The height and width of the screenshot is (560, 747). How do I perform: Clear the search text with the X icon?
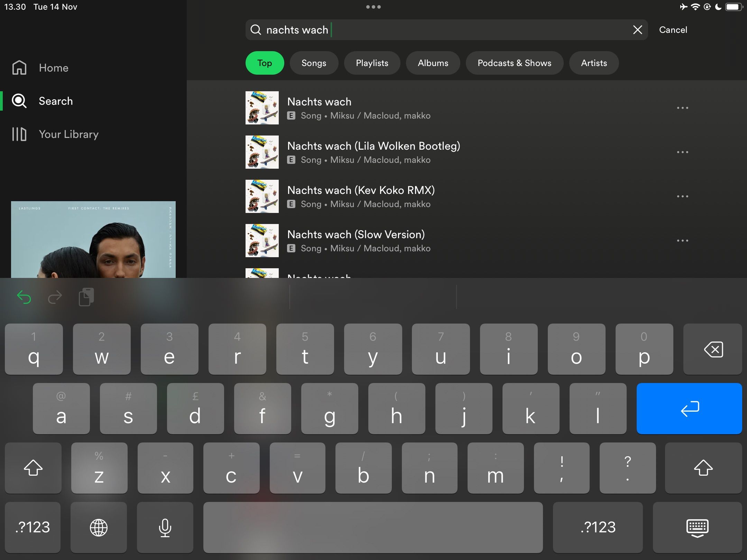coord(638,30)
